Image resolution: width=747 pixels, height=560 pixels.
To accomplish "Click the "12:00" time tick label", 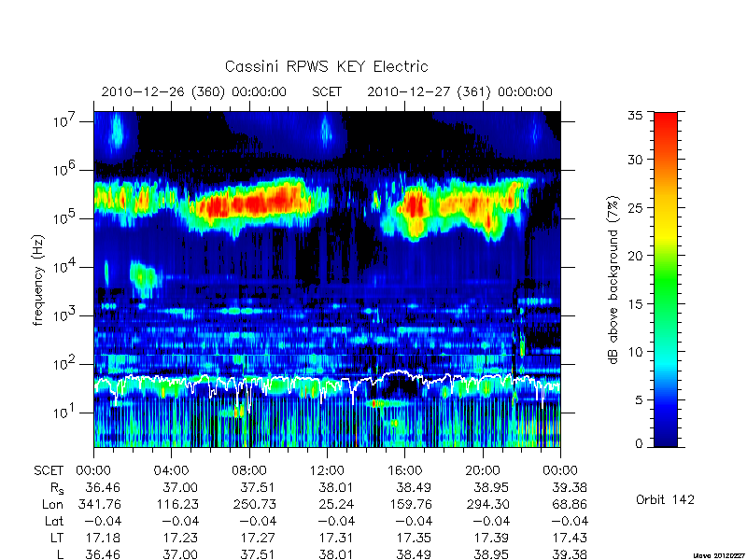I will (x=327, y=470).
